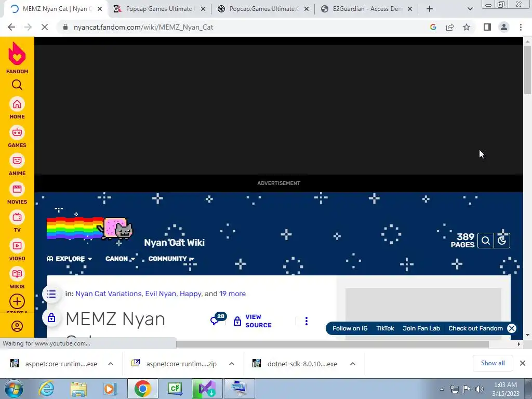Image resolution: width=532 pixels, height=399 pixels.
Task: Click TikTok link in banner
Action: [385, 328]
